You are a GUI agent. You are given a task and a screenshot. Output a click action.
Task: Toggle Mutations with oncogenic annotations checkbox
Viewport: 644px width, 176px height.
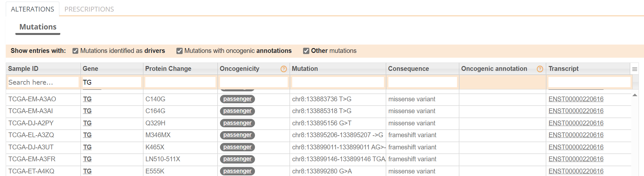click(180, 51)
